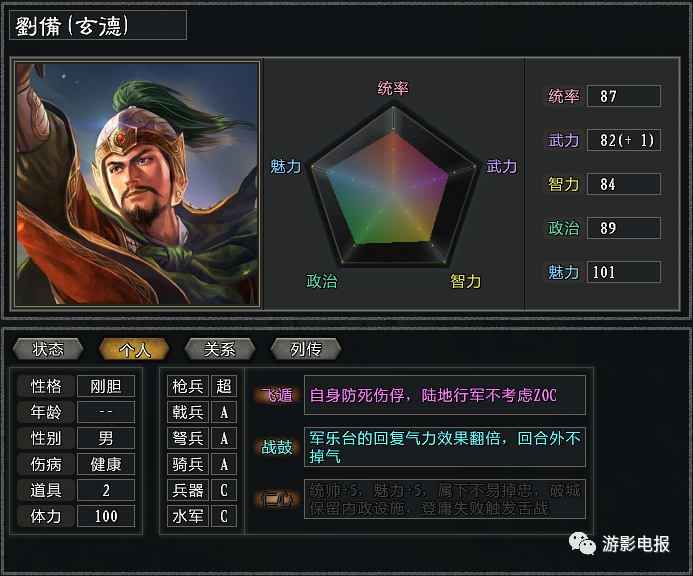Open the 列传 biography tab

(x=306, y=349)
